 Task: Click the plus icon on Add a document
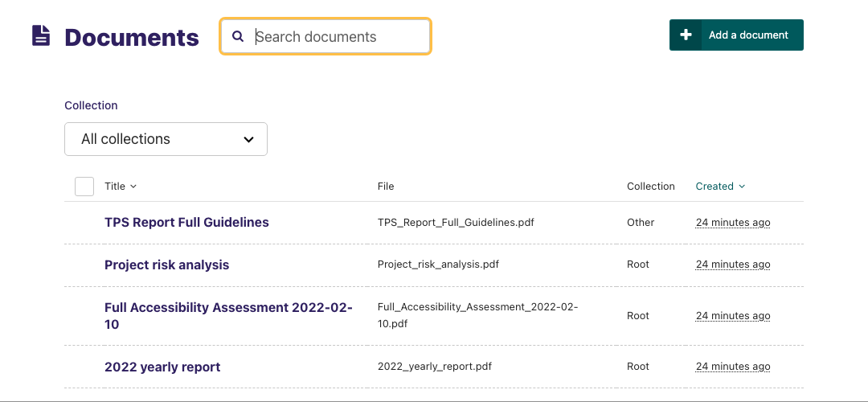pyautogui.click(x=686, y=35)
